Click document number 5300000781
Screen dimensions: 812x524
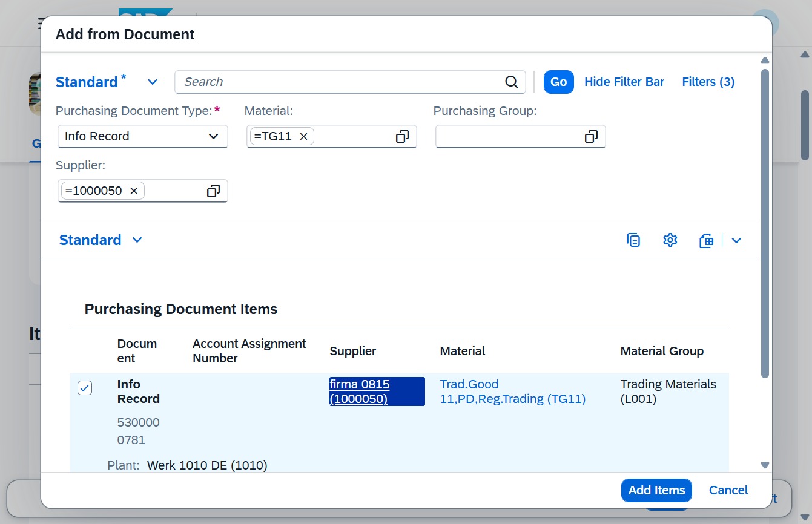[139, 431]
